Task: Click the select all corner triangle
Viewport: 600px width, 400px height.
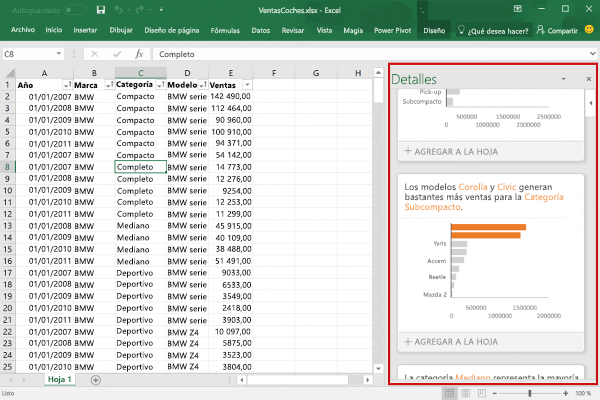Action: point(9,73)
